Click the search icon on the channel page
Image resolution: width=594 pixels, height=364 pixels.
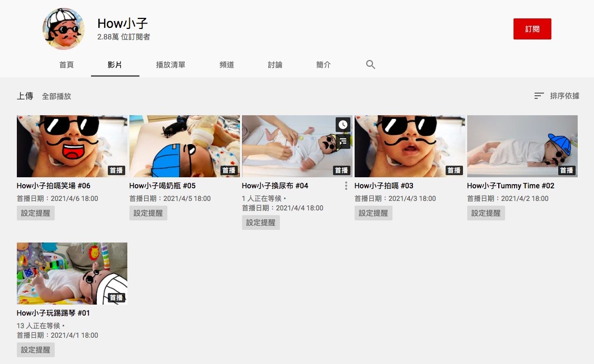click(370, 64)
